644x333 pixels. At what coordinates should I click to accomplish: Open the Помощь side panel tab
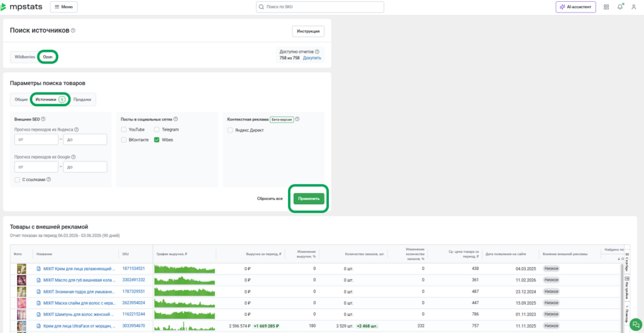click(x=627, y=315)
